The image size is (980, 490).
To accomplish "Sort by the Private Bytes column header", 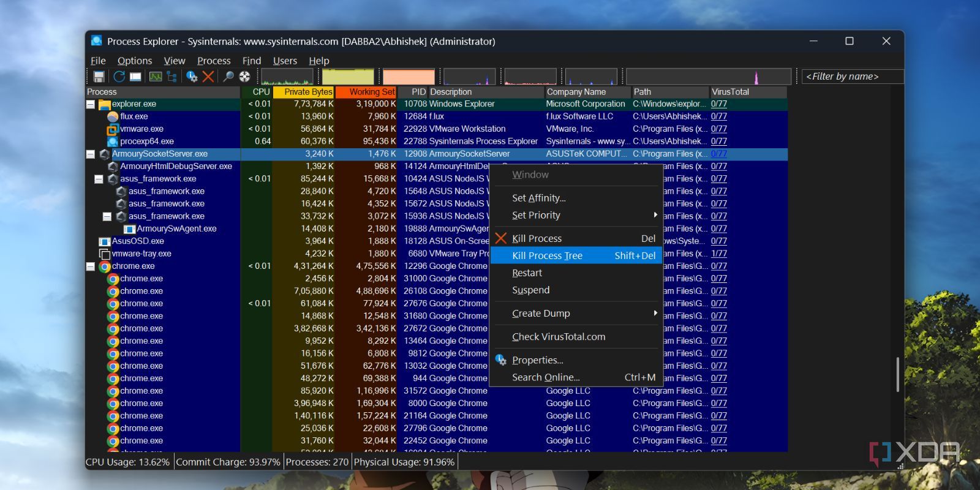I will pos(303,92).
